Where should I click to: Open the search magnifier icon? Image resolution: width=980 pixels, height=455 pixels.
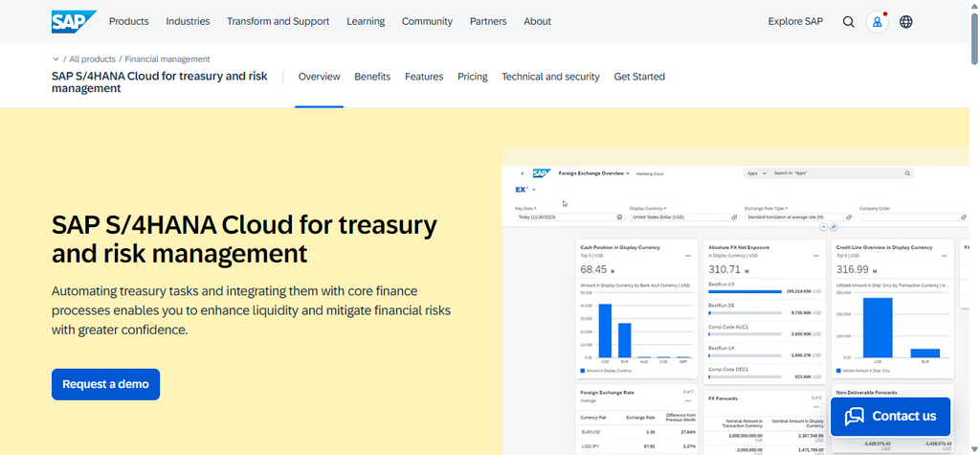pos(848,22)
